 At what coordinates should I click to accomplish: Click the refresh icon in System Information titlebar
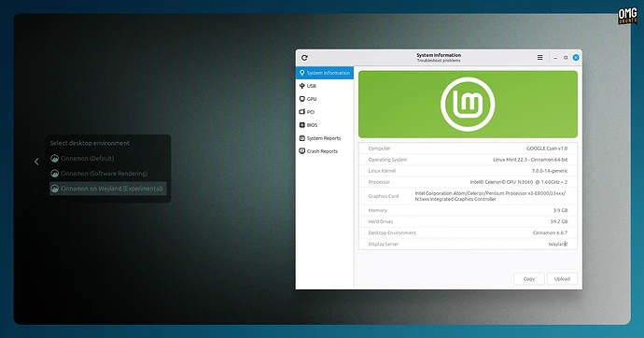tap(304, 58)
